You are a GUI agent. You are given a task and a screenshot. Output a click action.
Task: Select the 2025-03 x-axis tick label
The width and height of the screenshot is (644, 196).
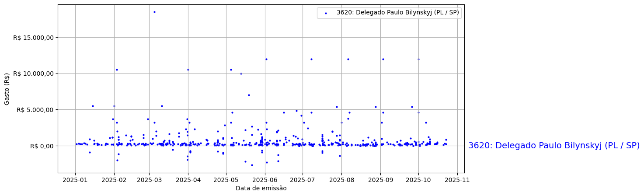pos(149,179)
